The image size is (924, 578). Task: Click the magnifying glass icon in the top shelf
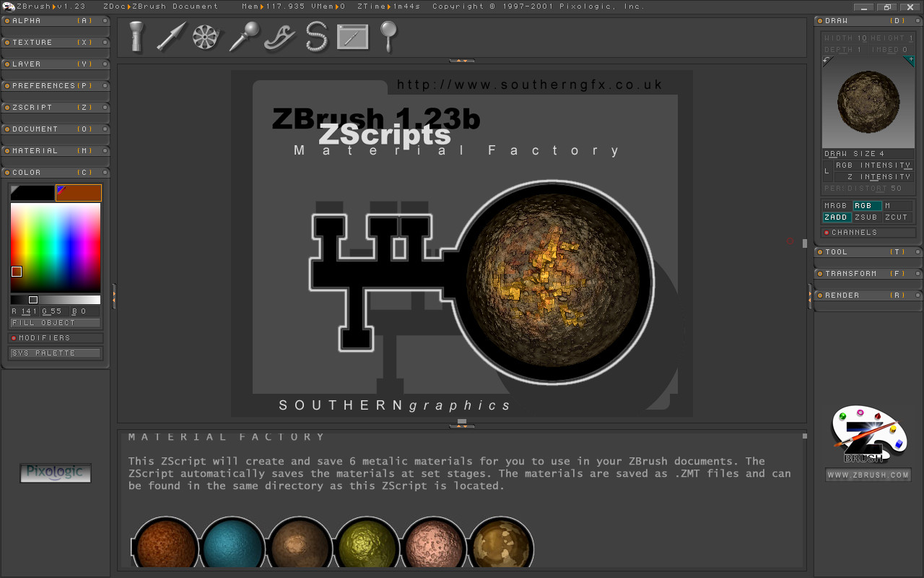pyautogui.click(x=389, y=36)
